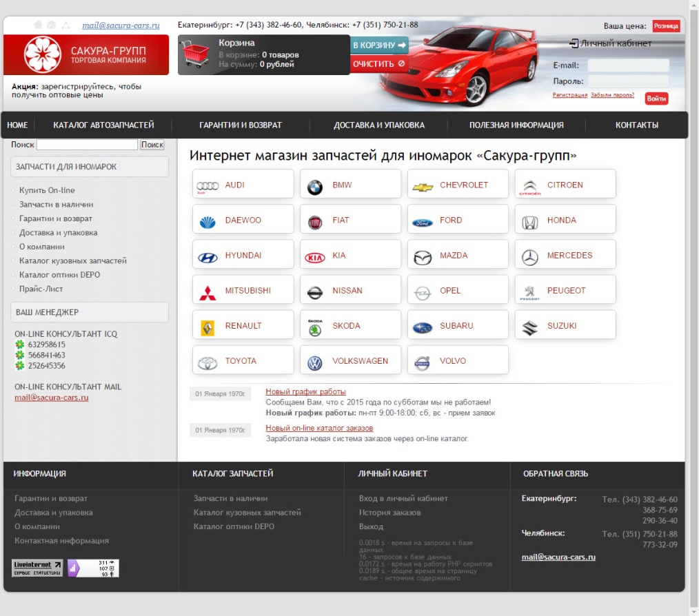Click the home icon in header
The width and height of the screenshot is (699, 616).
pos(39,25)
